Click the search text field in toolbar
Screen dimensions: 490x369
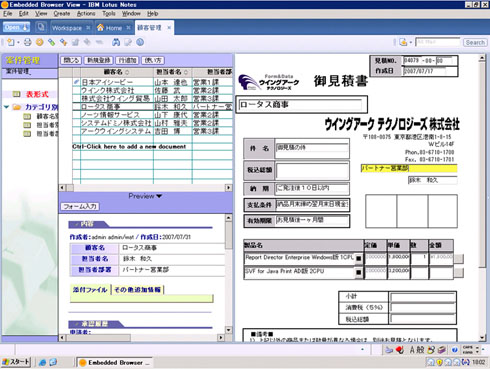click(x=438, y=42)
